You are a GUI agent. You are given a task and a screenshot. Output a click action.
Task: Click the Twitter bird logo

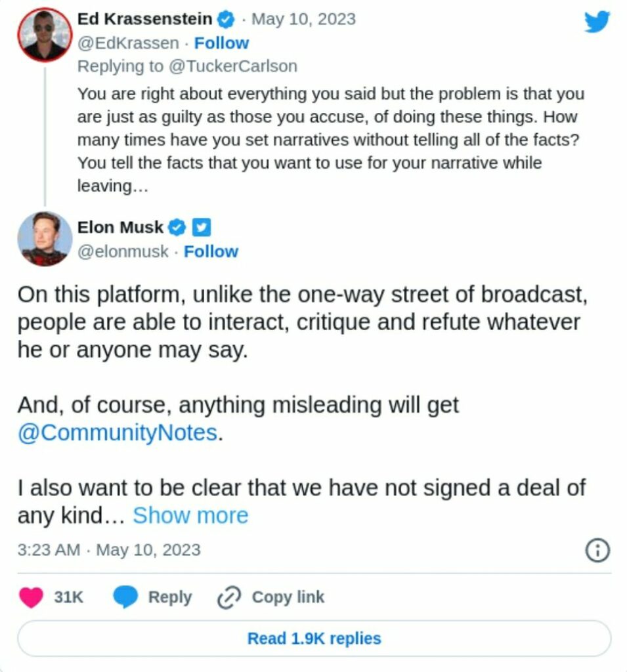pyautogui.click(x=597, y=22)
